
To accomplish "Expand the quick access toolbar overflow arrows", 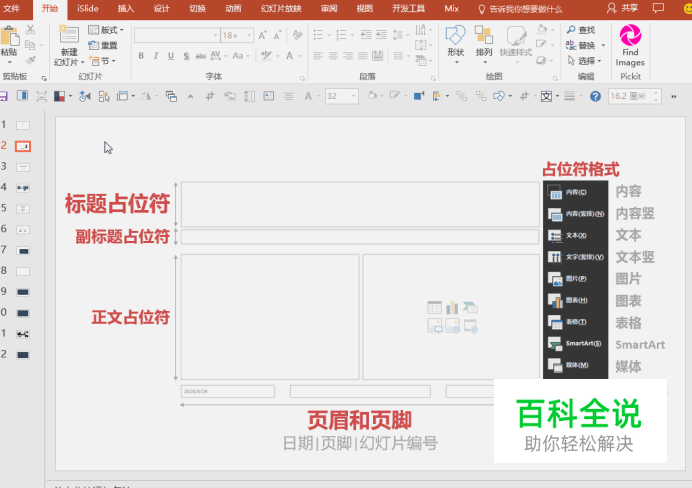I will pyautogui.click(x=674, y=97).
